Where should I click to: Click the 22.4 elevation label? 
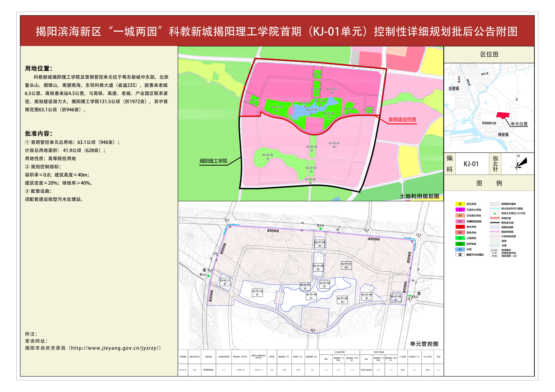tap(227, 220)
